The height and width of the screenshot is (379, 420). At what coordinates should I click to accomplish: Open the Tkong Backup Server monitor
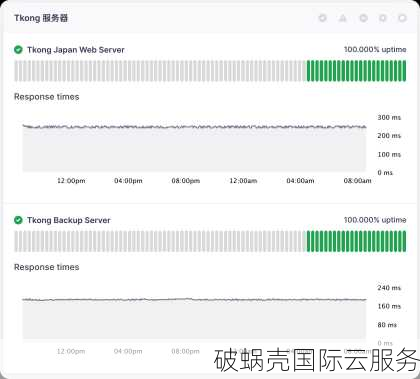coord(69,220)
